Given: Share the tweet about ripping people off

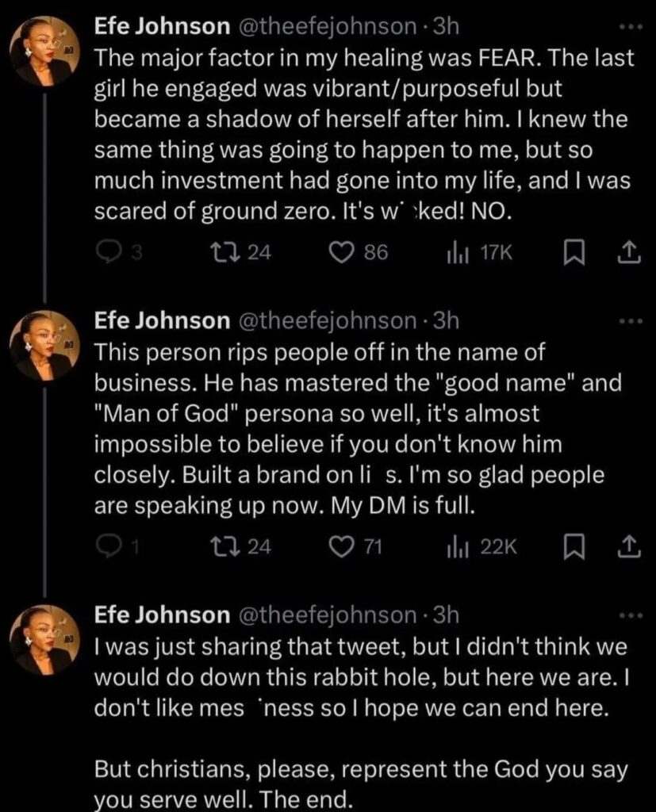Looking at the screenshot, I should tap(627, 548).
